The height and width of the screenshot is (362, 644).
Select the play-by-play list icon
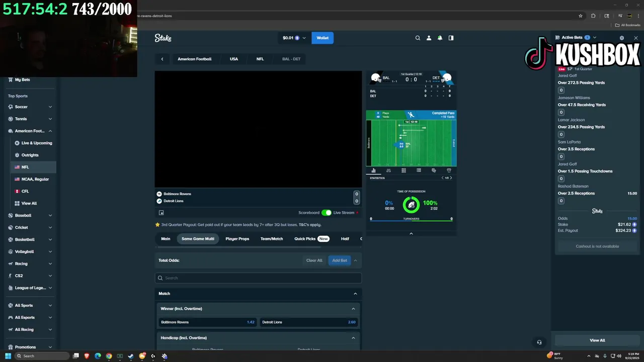(419, 170)
